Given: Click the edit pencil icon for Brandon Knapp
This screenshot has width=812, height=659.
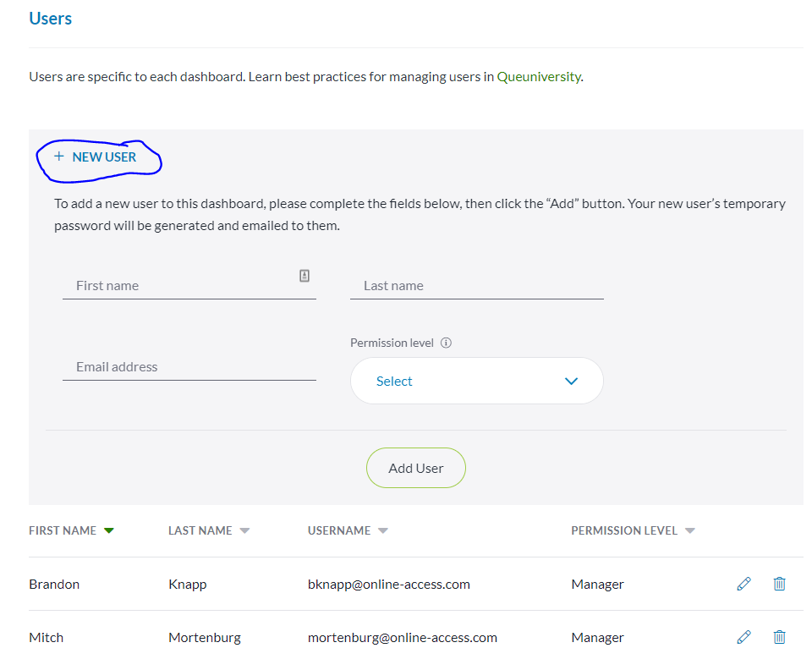Looking at the screenshot, I should pos(743,584).
